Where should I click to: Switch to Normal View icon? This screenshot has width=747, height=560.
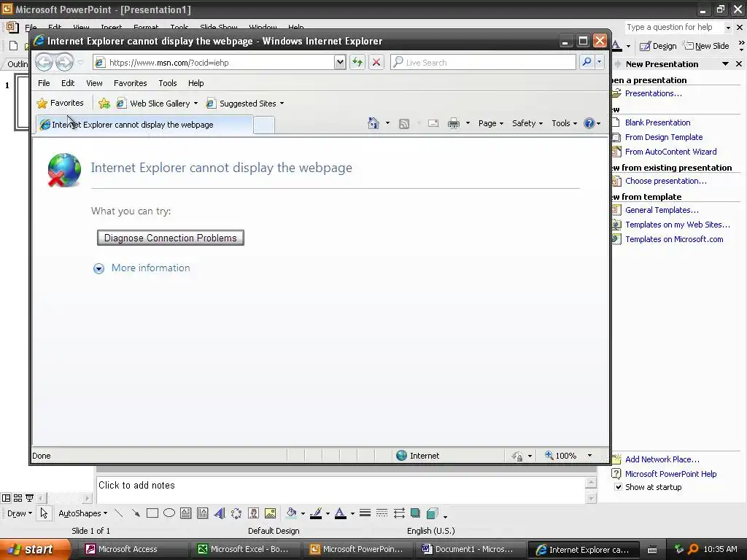(6, 498)
